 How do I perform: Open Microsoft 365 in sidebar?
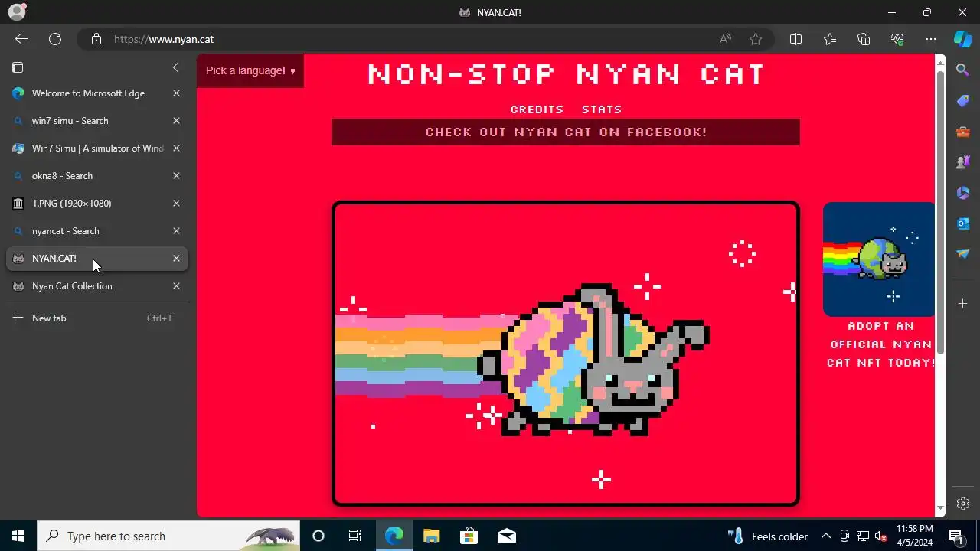click(963, 193)
